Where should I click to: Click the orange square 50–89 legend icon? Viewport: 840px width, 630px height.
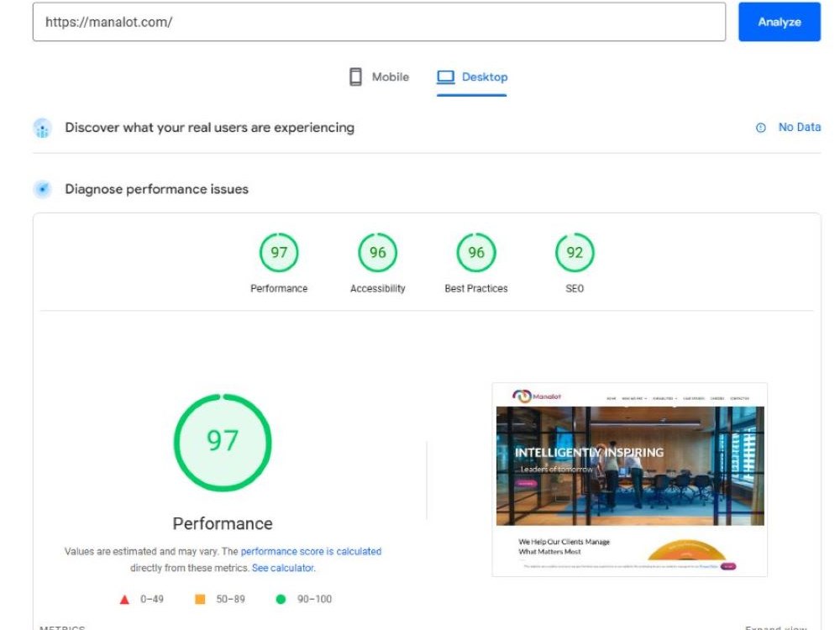tap(200, 599)
